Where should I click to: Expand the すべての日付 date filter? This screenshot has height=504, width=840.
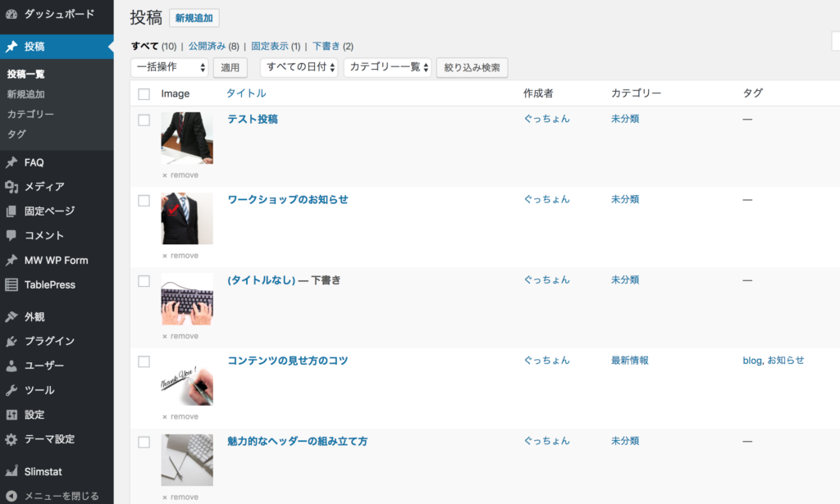click(299, 67)
